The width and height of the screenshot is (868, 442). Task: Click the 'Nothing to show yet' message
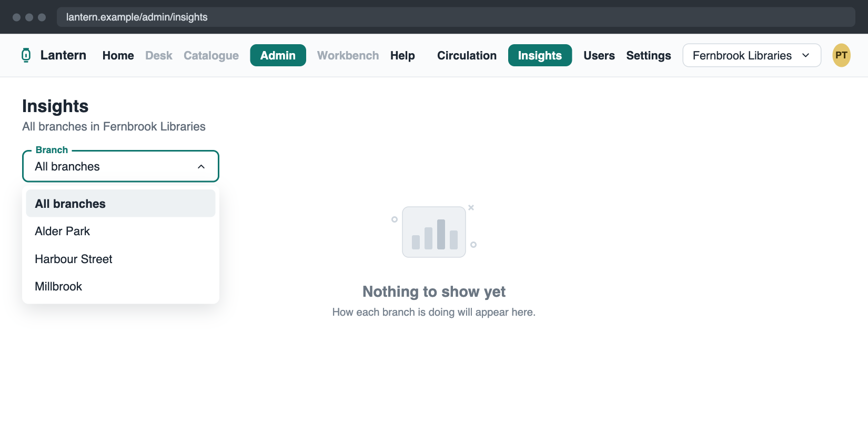coord(434,292)
